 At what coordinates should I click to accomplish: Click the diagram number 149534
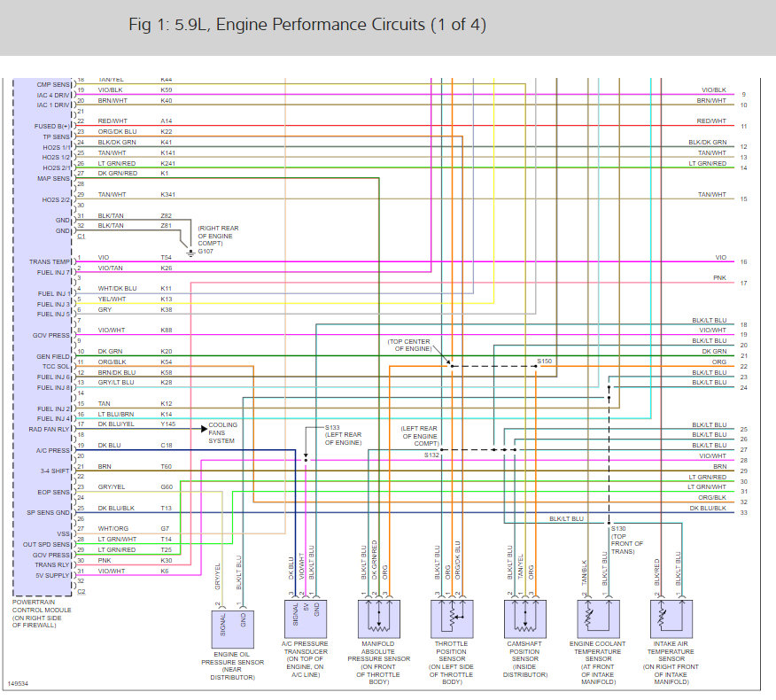coord(18,684)
